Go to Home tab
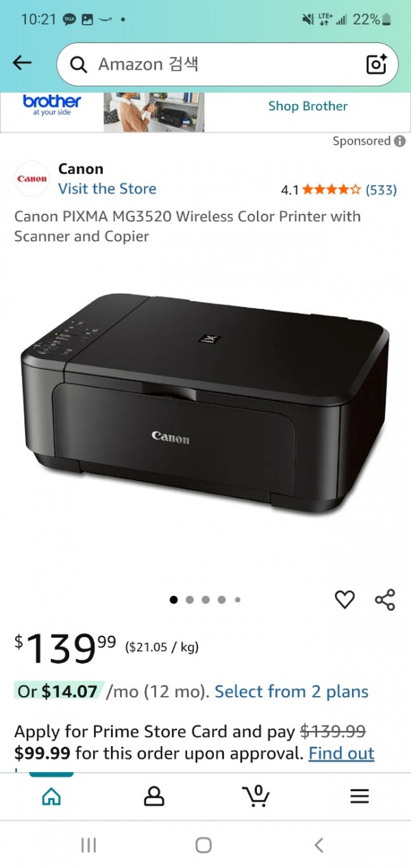Screen dimensions: 411x868 [x=51, y=796]
